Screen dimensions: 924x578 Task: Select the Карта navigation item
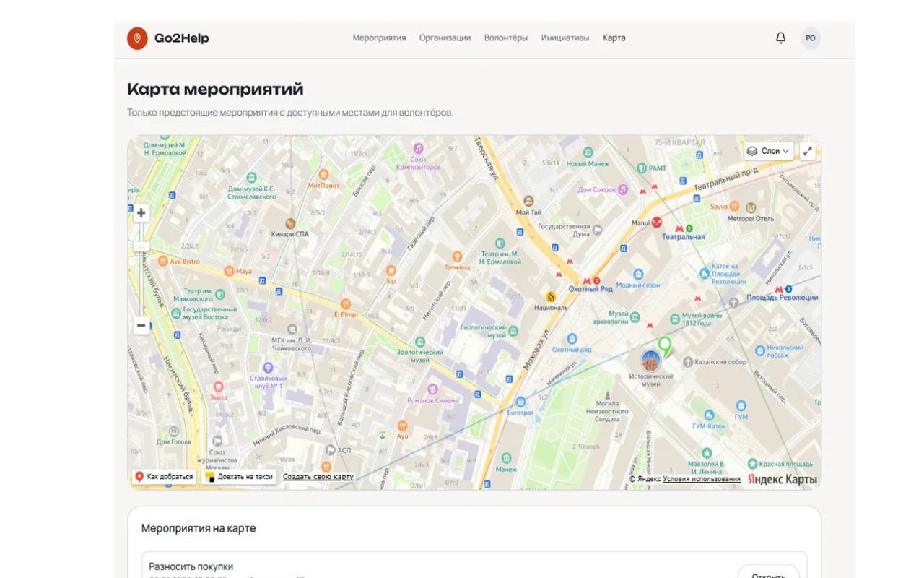click(614, 38)
